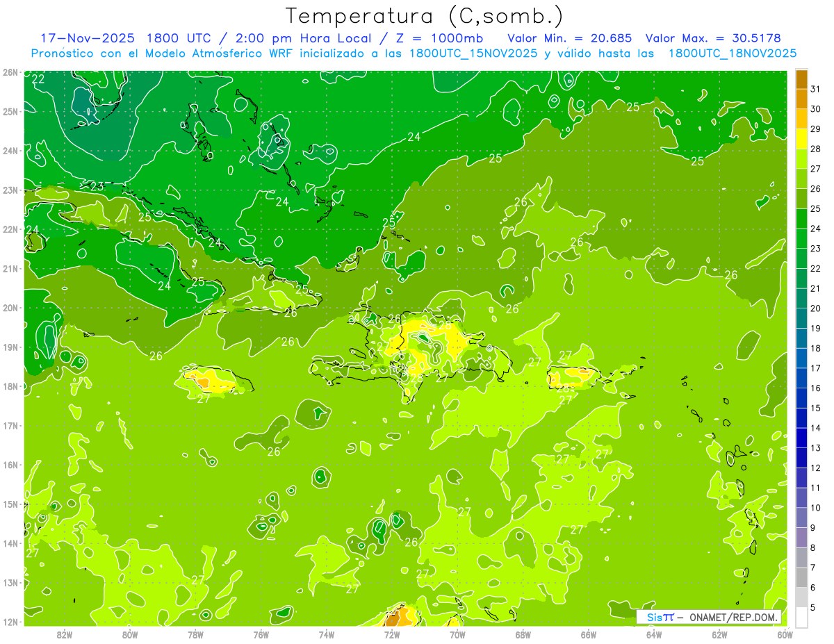Click the initialization time '1800UTC_15NOV2025'

(473, 53)
